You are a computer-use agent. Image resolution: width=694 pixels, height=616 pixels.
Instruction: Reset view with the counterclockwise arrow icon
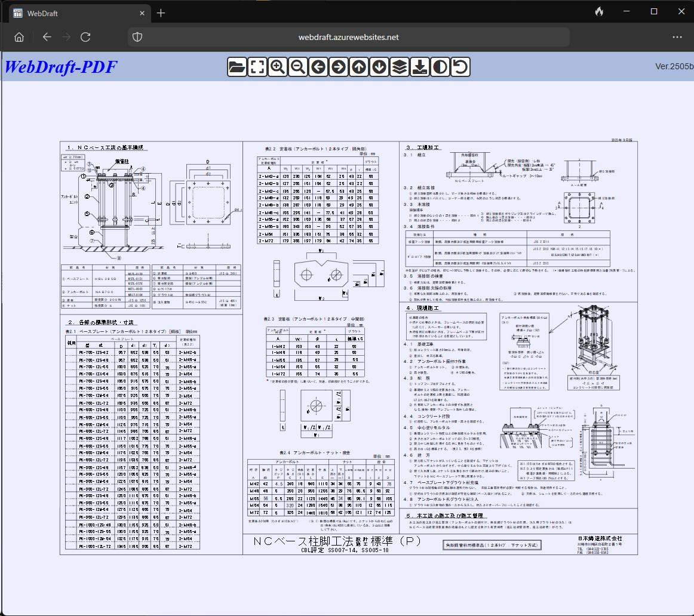460,67
